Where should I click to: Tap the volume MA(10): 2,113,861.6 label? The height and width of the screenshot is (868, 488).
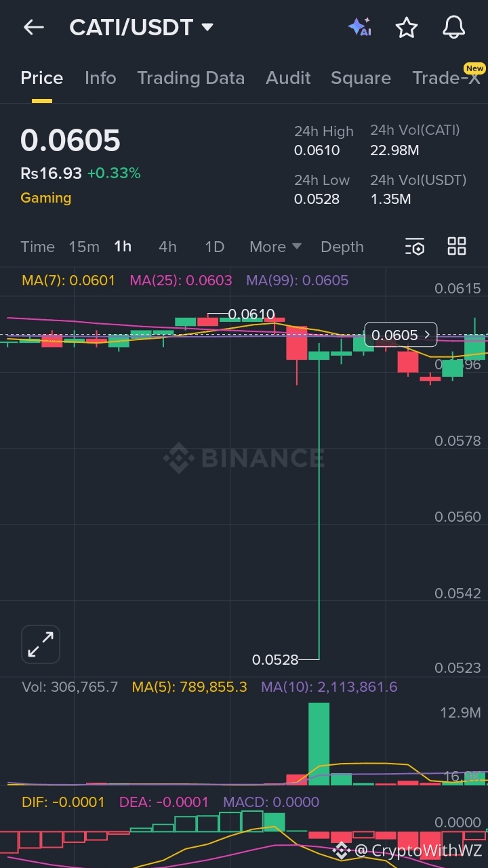[x=329, y=687]
